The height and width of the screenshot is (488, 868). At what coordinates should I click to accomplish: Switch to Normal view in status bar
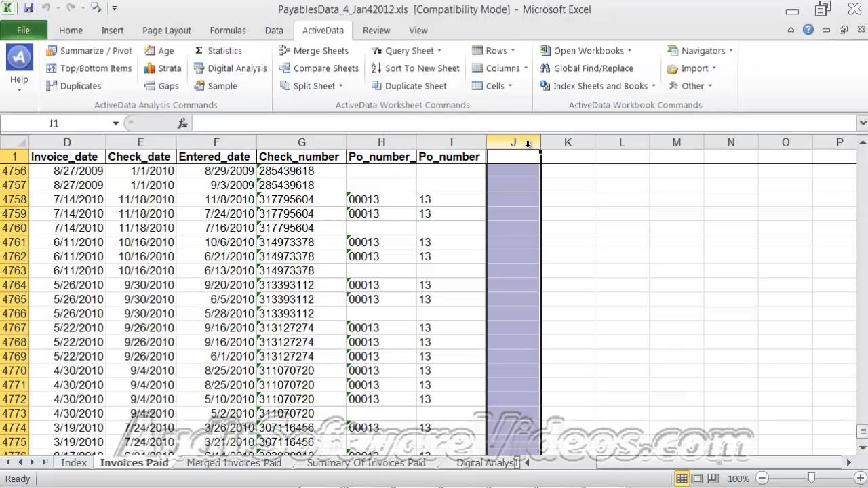click(682, 479)
